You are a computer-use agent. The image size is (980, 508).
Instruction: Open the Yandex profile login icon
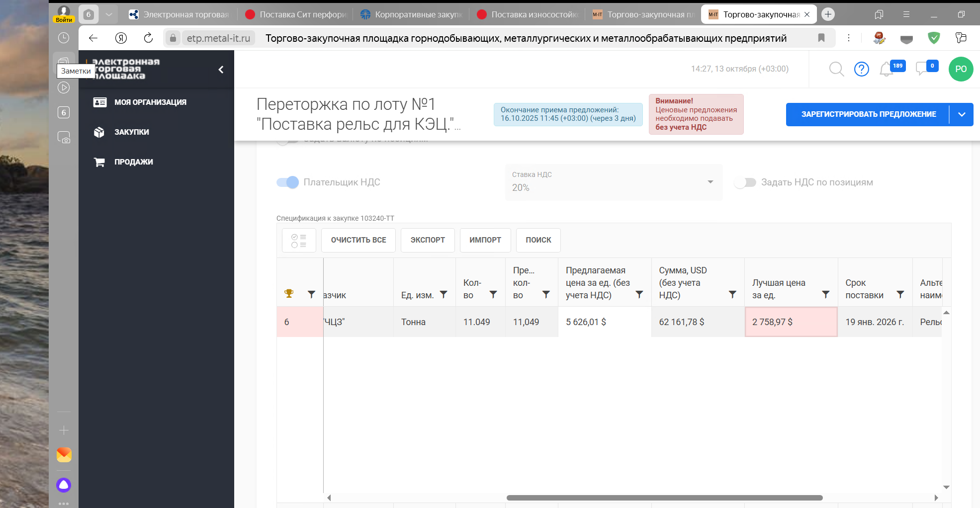tap(64, 14)
